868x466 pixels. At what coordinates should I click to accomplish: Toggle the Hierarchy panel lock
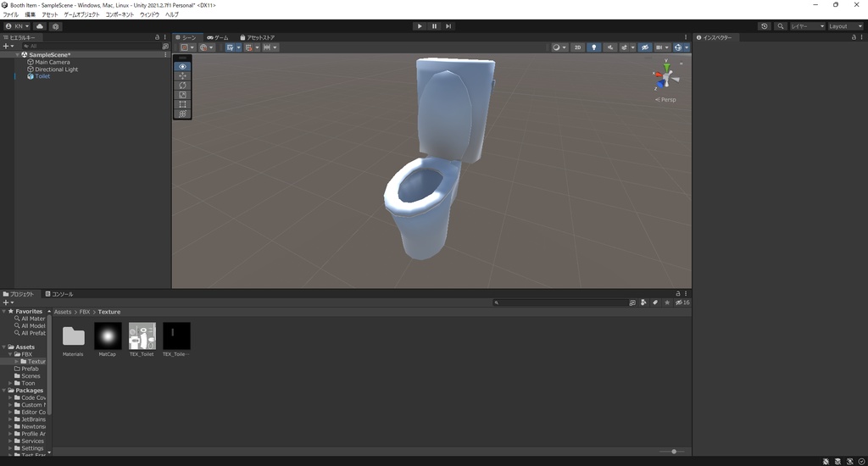[157, 37]
